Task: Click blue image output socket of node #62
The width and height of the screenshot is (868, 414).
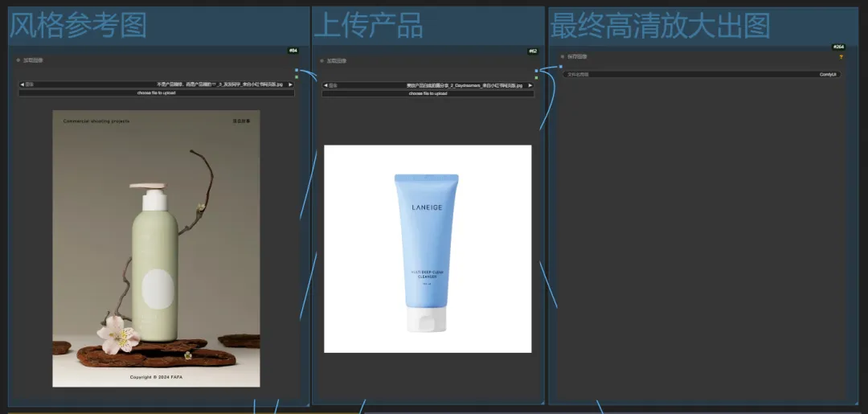Action: tap(536, 71)
